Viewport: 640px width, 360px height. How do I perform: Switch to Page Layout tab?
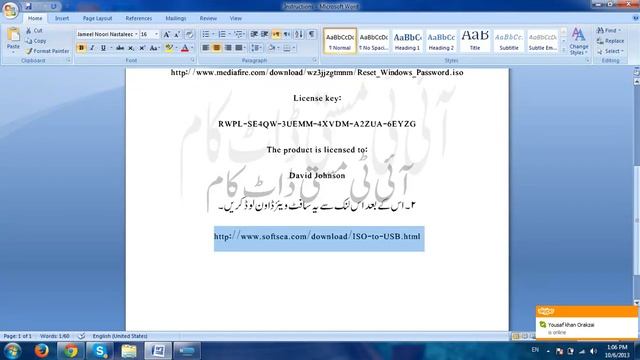pos(97,18)
